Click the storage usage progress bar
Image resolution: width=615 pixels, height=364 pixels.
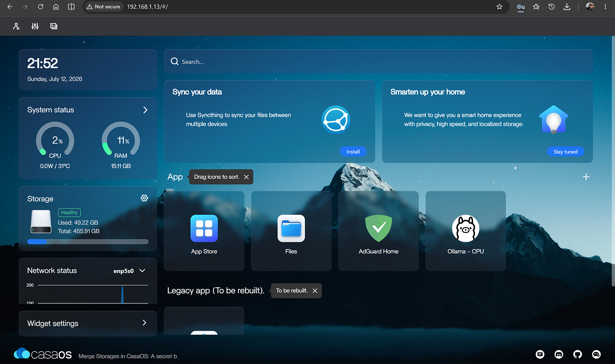pos(88,241)
